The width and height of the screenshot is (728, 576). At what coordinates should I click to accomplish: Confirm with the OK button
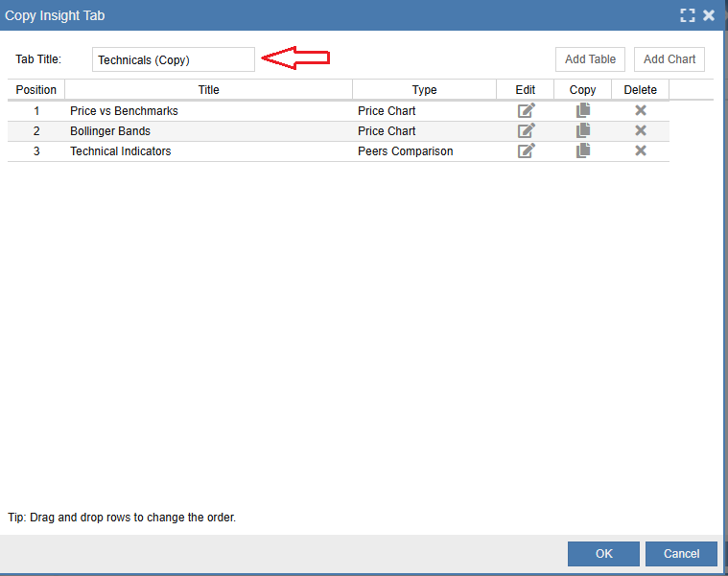coord(603,554)
